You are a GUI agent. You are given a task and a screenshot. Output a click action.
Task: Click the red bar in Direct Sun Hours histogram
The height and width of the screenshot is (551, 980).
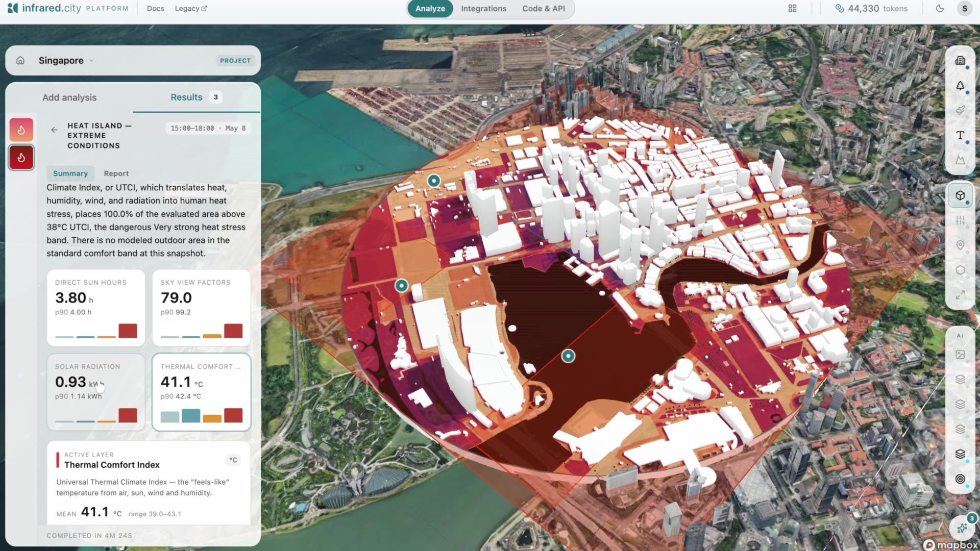(x=128, y=331)
